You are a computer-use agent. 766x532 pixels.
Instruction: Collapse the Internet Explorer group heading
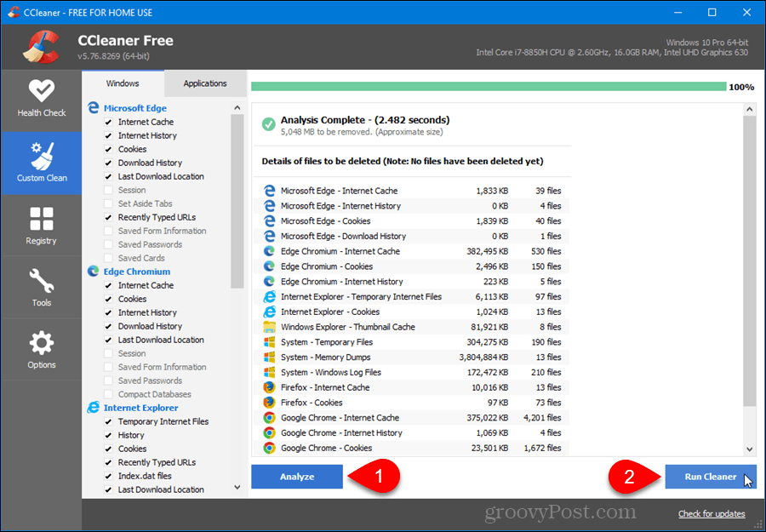[x=140, y=408]
